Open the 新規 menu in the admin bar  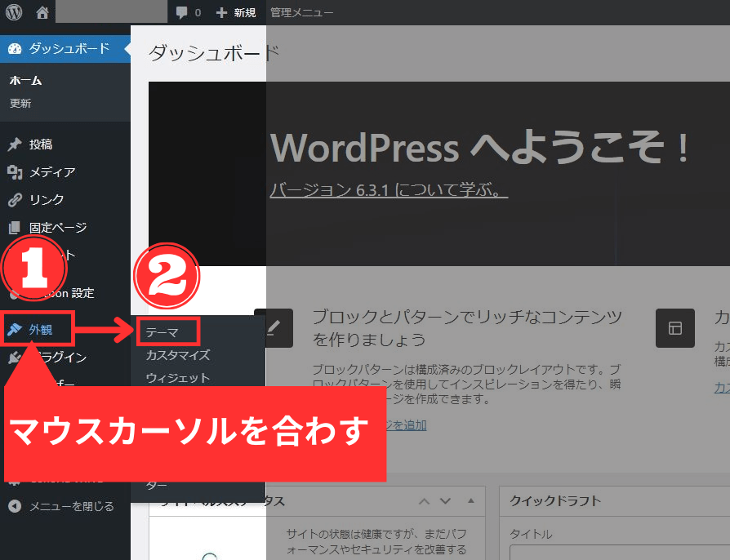pos(236,12)
